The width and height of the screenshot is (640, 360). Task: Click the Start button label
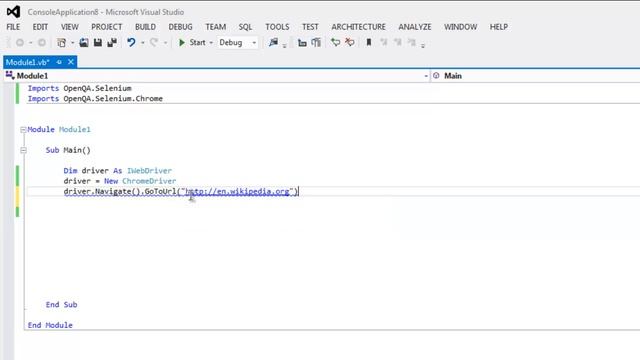(198, 42)
